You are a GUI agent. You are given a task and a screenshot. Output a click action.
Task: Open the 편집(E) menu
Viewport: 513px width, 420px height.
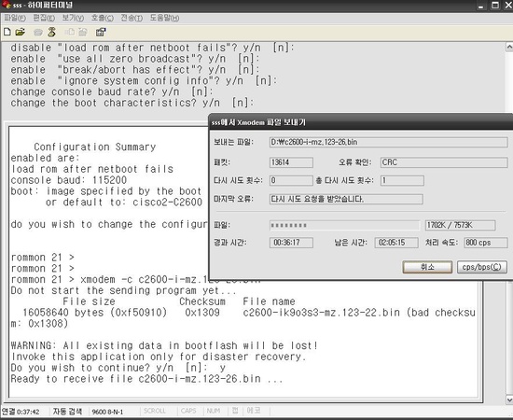44,18
